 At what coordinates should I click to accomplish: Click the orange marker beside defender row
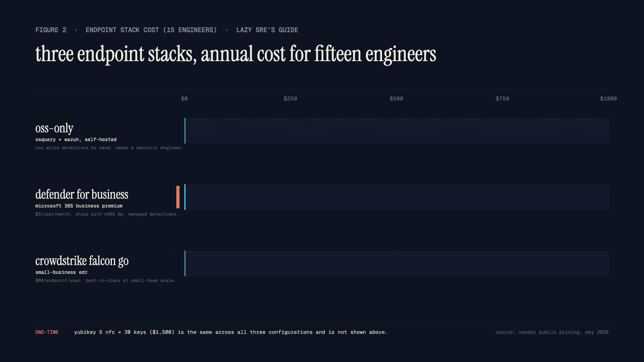pos(178,197)
